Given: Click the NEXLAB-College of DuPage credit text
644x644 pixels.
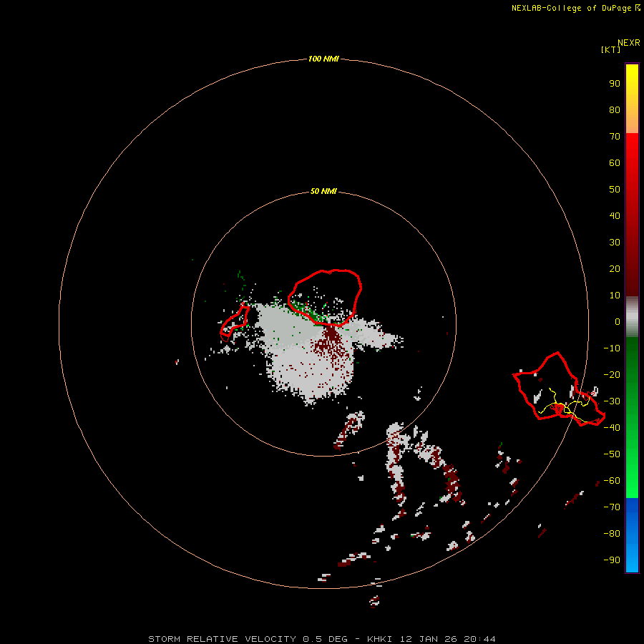Looking at the screenshot, I should 575,8.
